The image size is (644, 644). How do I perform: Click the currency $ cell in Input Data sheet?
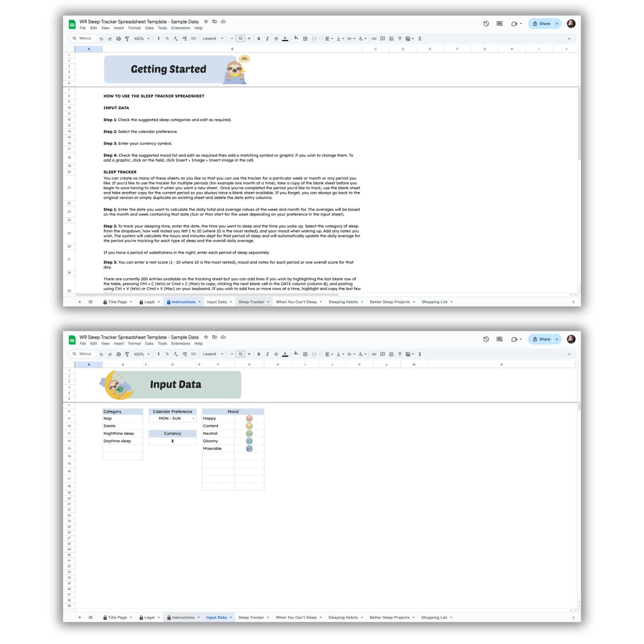(x=172, y=441)
